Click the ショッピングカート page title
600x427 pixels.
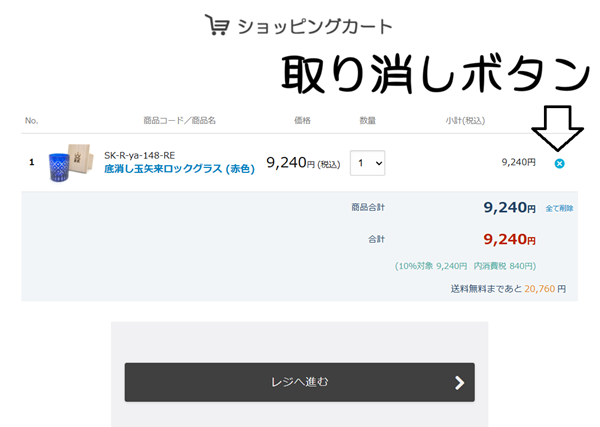315,26
